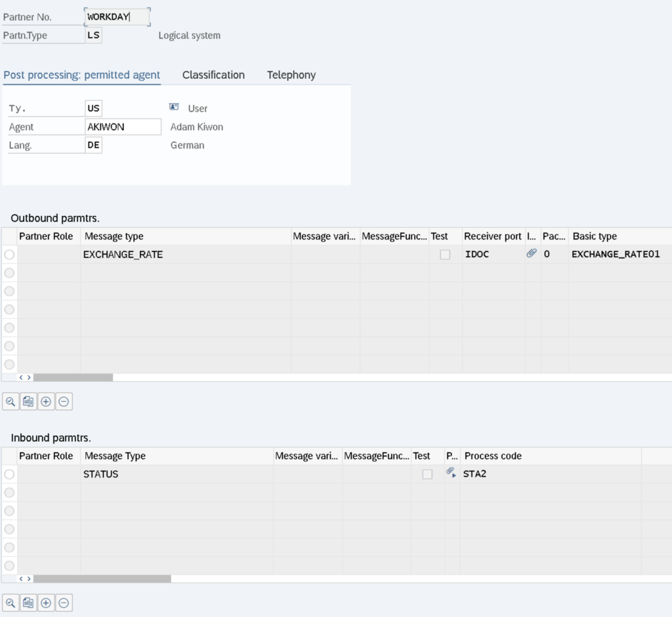Click inbound table horizontal scrollbar thumb
Viewport: 672px width, 617px height.
click(x=102, y=579)
